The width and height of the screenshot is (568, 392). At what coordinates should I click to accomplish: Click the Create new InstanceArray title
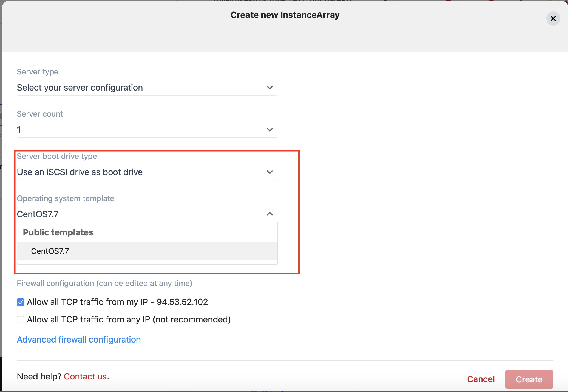click(285, 15)
